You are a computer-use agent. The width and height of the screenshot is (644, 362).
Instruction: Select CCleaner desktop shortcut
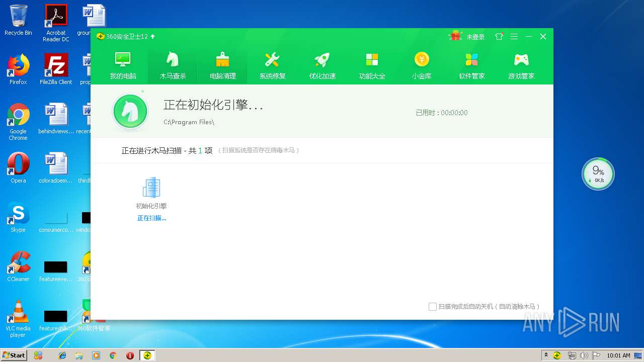18,266
